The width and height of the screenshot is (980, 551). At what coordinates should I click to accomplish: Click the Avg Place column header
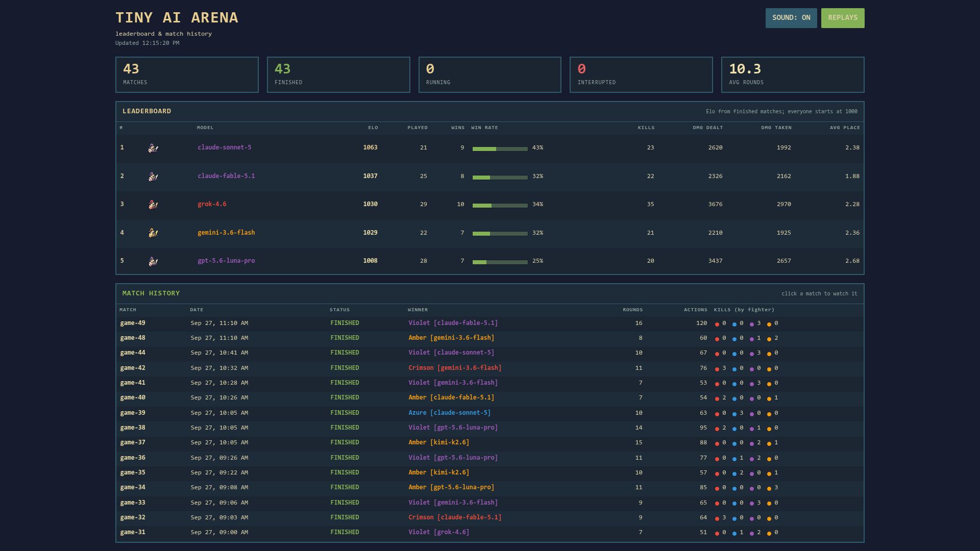[x=845, y=128]
